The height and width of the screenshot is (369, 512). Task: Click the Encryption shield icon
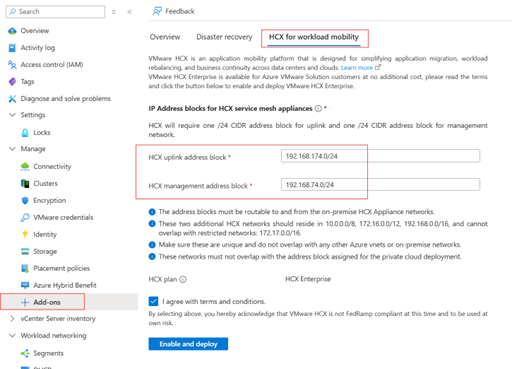pos(25,200)
